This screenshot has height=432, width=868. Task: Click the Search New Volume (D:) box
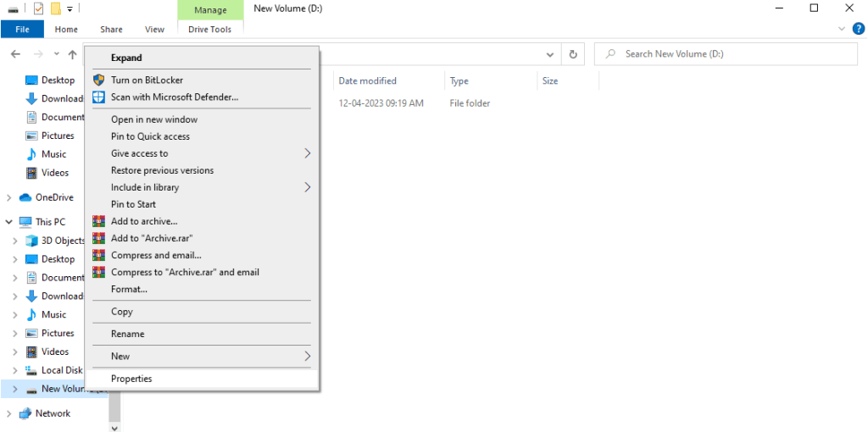[x=729, y=54]
